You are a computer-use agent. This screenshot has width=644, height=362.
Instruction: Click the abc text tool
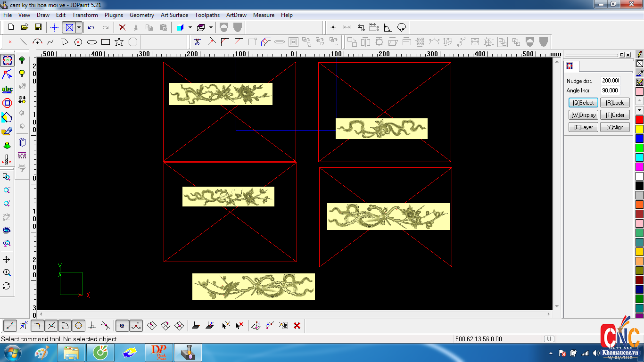(x=7, y=89)
